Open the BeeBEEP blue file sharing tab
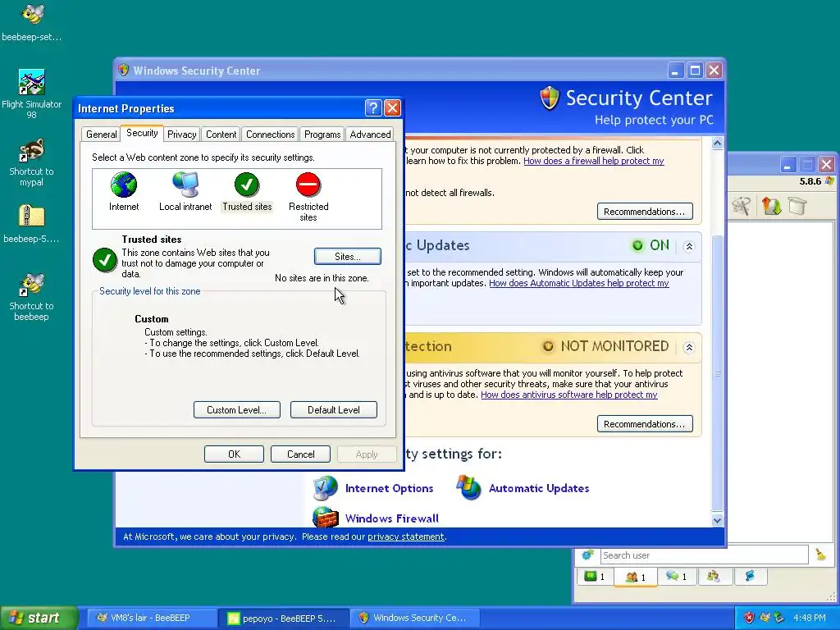Image resolution: width=840 pixels, height=630 pixels. coord(750,577)
